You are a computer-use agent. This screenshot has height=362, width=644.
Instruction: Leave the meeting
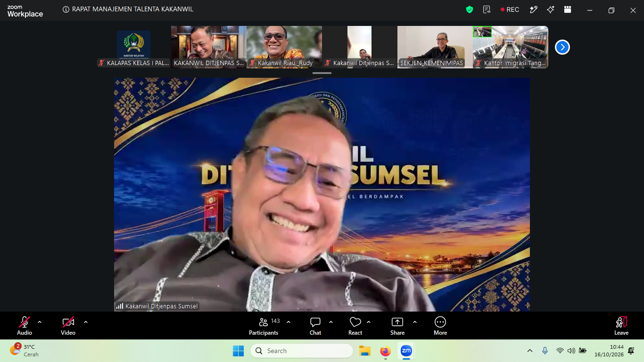tap(621, 326)
